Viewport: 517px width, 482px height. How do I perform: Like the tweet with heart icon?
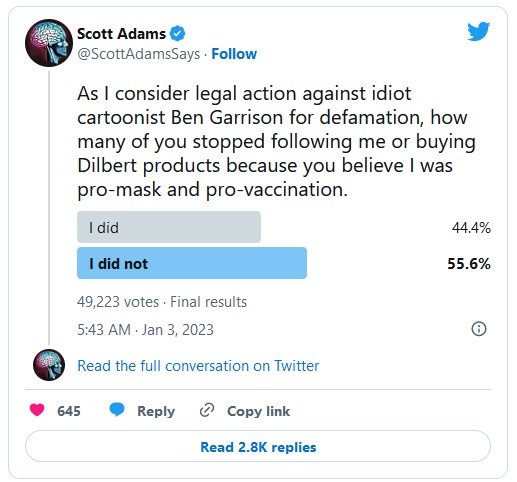(37, 410)
